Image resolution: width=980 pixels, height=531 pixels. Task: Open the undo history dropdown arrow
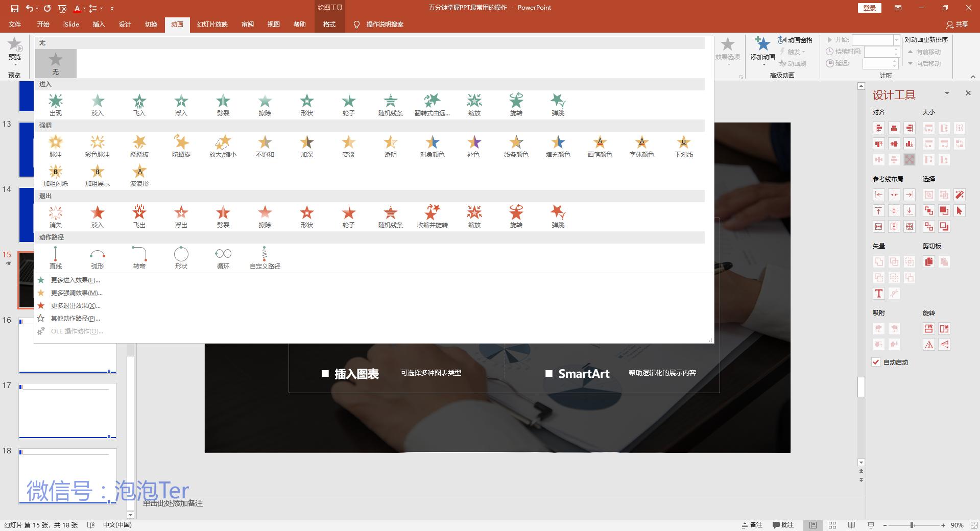[37, 8]
